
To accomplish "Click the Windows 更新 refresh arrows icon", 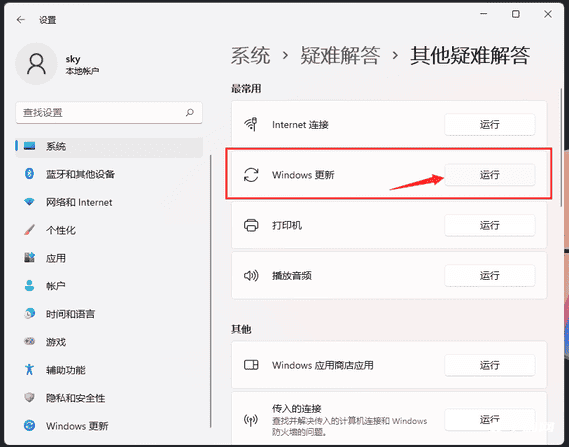I will coord(251,175).
